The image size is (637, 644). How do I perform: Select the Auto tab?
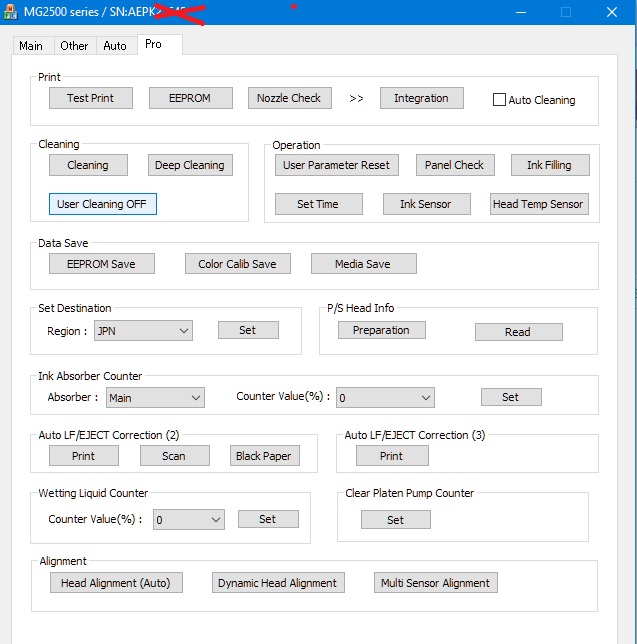click(115, 46)
